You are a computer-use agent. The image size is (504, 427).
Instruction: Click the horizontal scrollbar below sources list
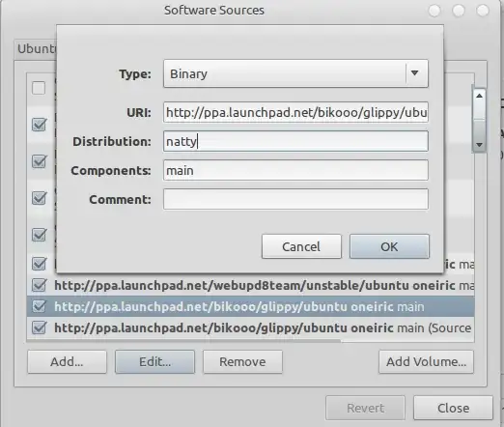tap(183, 340)
